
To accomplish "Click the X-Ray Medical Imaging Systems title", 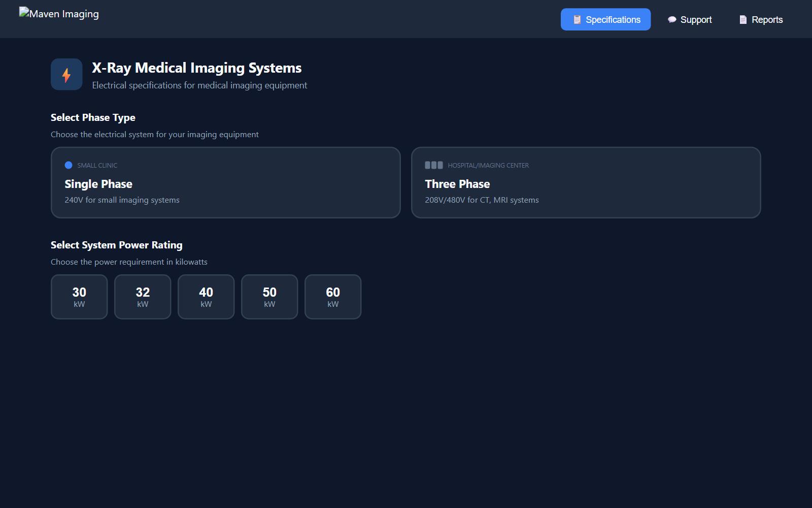I will click(196, 68).
